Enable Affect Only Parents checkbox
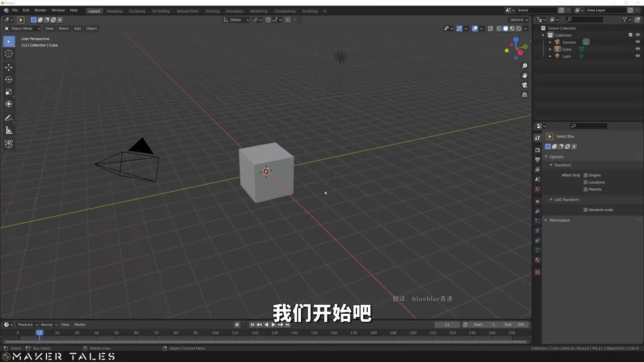 pyautogui.click(x=586, y=189)
